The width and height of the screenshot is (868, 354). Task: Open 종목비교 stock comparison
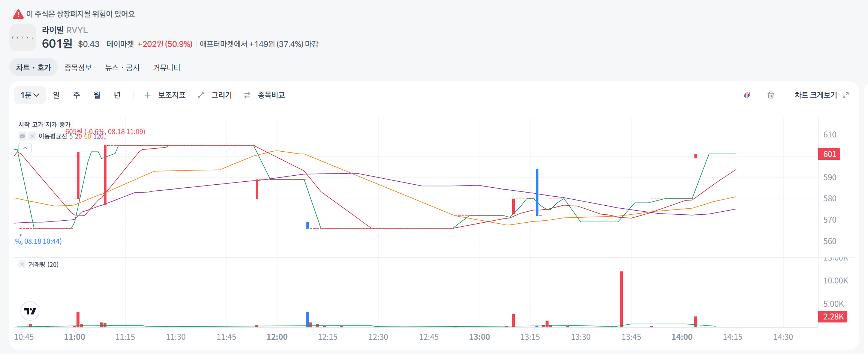coord(264,95)
